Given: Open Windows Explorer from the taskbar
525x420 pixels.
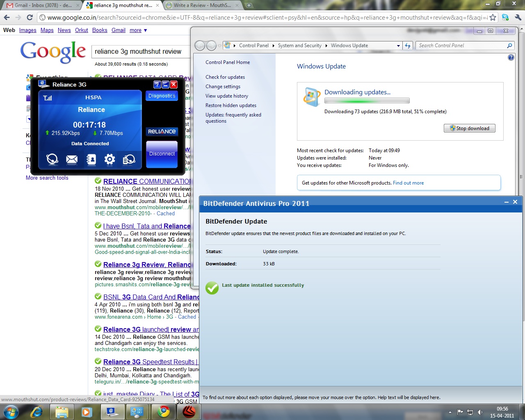Looking at the screenshot, I should (x=62, y=412).
